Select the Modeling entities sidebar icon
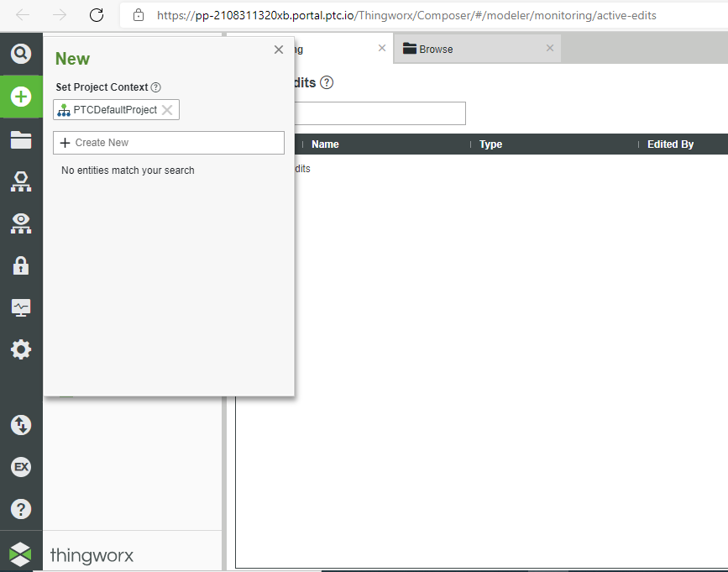 click(x=20, y=181)
